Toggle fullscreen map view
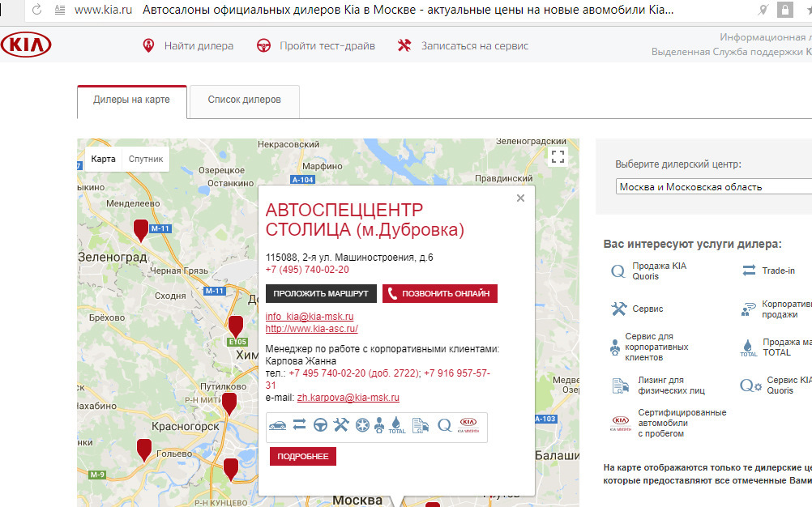The image size is (812, 507). point(558,156)
